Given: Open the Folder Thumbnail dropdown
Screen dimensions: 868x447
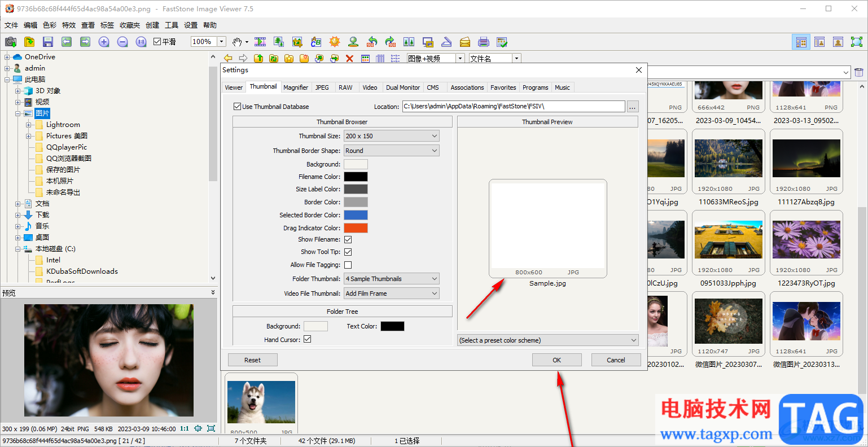Looking at the screenshot, I should click(391, 279).
